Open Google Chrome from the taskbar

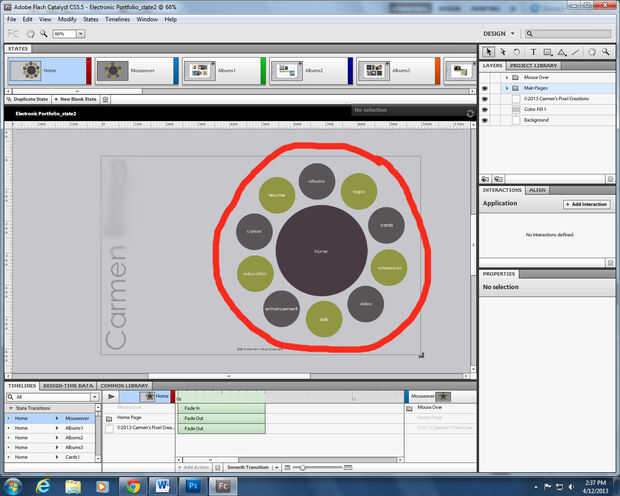133,486
